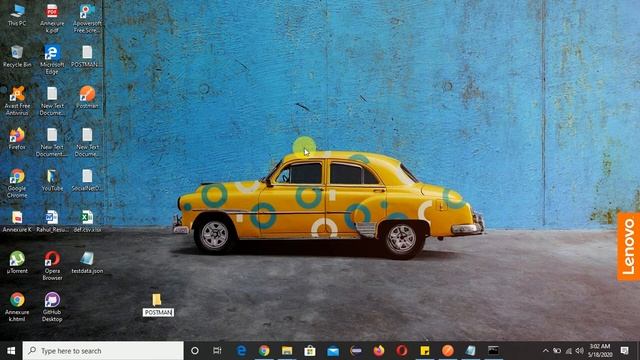The width and height of the screenshot is (640, 360).
Task: Select the GitHub Desktop shortcut
Action: point(52,307)
